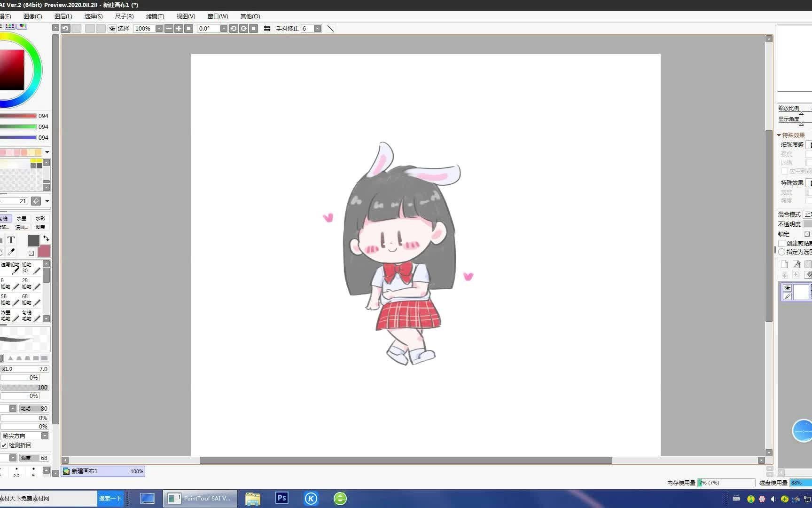Click the 强度 68 slider

point(34,458)
